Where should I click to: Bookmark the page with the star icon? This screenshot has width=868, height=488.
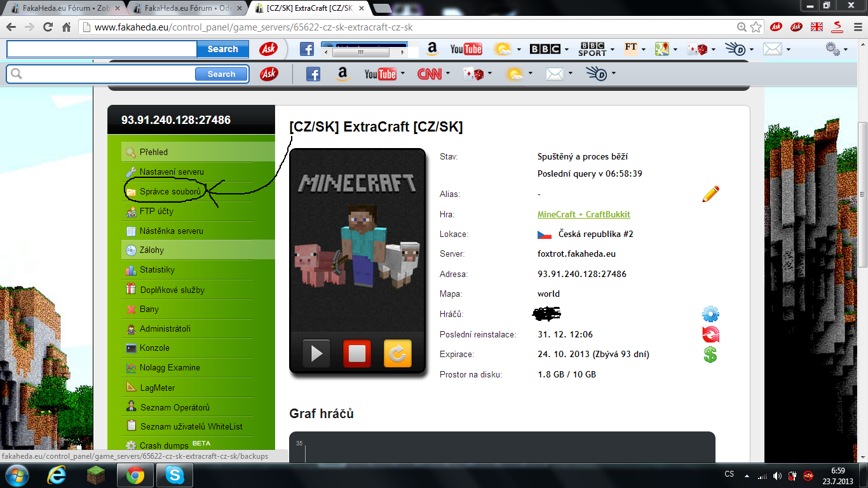point(756,27)
